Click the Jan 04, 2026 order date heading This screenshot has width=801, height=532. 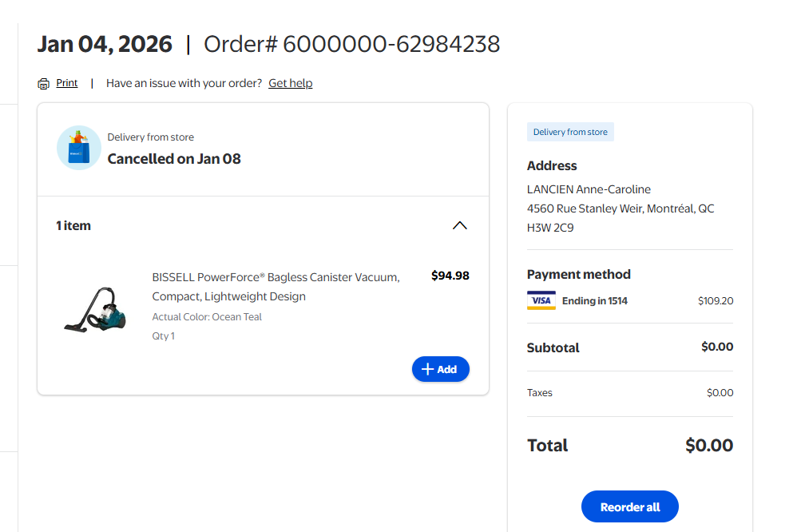105,44
